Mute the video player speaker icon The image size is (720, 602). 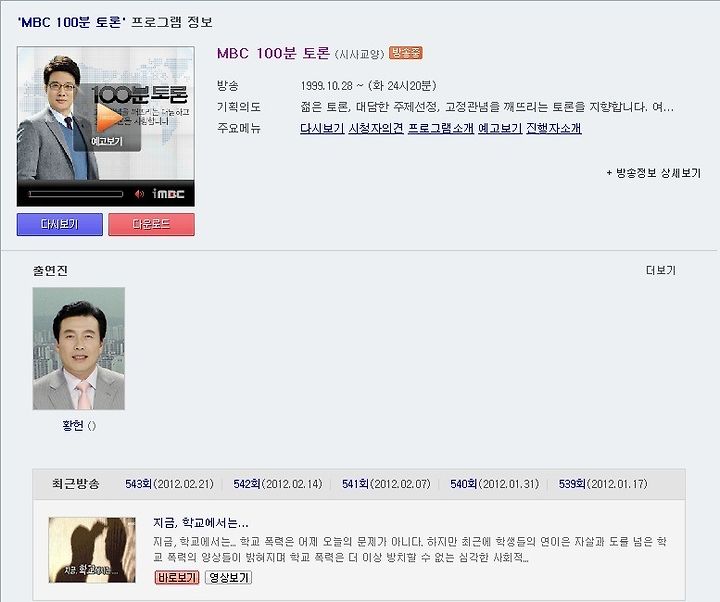click(x=139, y=194)
